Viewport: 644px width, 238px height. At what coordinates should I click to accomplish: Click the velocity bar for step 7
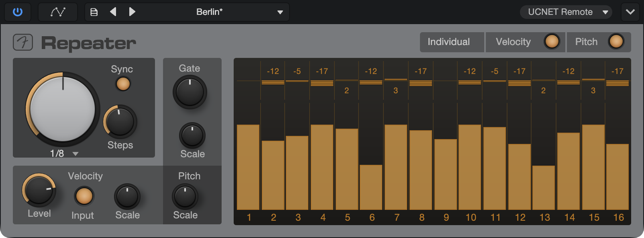tap(396, 167)
